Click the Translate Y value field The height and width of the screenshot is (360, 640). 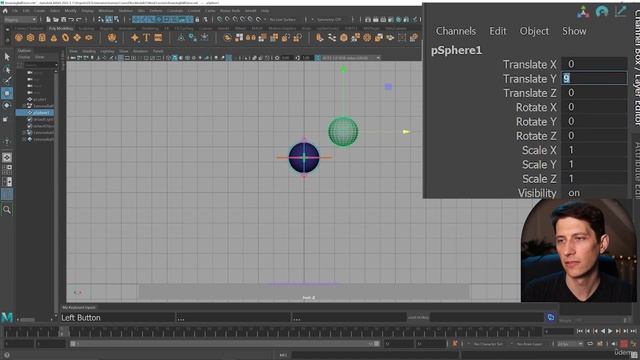coord(594,78)
